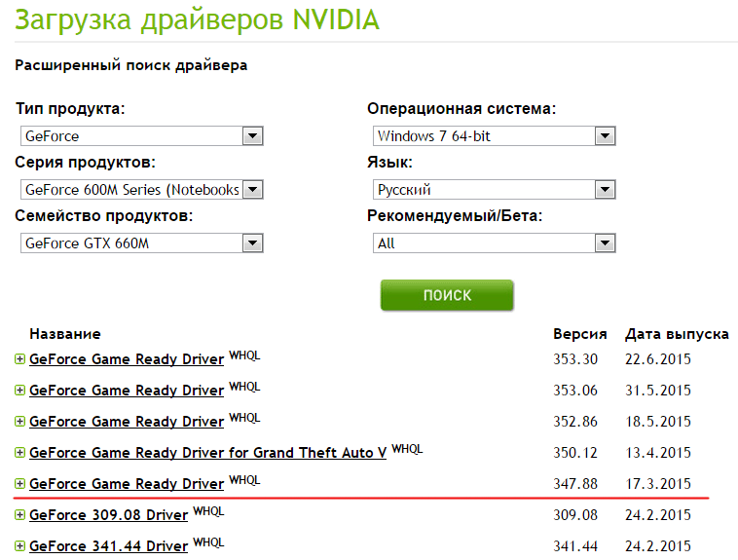Expand the driver version 353.06 row

19,391
